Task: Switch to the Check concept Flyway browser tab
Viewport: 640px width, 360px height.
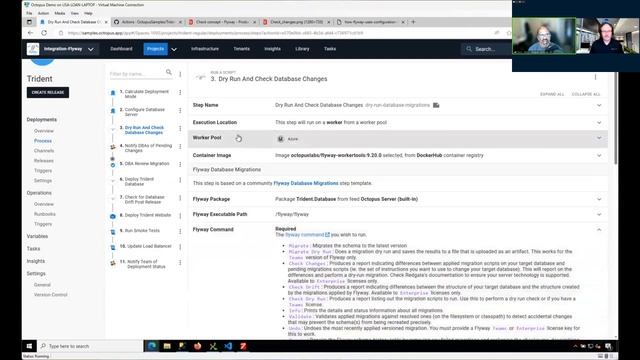Action: [x=222, y=22]
